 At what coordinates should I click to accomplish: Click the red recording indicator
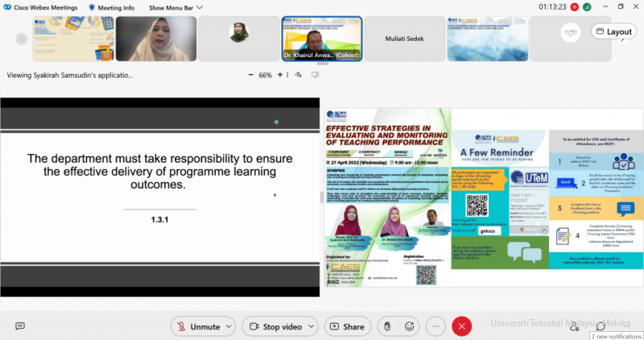pos(574,6)
